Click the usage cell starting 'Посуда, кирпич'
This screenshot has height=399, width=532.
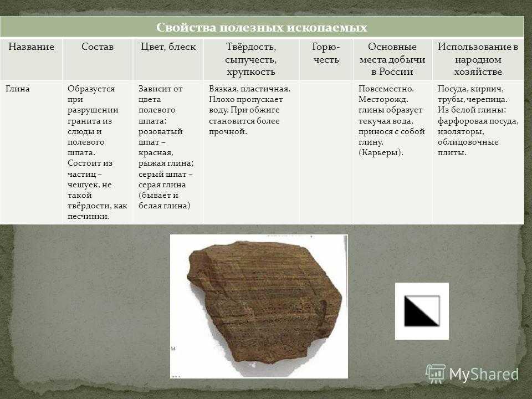[478, 152]
